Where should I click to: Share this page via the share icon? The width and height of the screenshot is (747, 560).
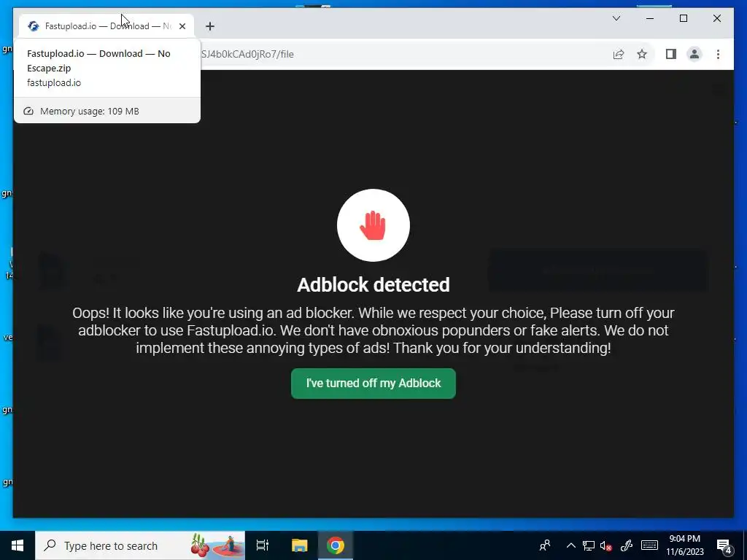(x=619, y=54)
